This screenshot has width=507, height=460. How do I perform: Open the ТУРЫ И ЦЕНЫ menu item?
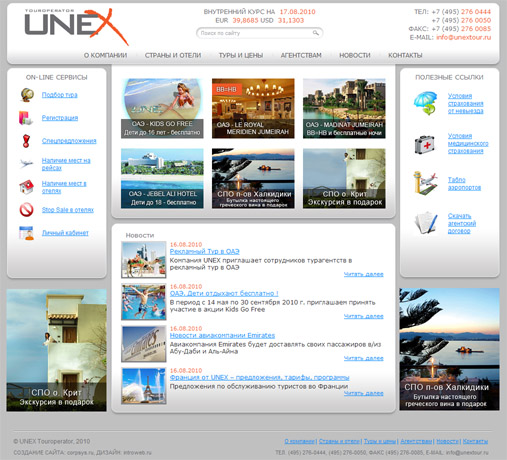pyautogui.click(x=241, y=55)
